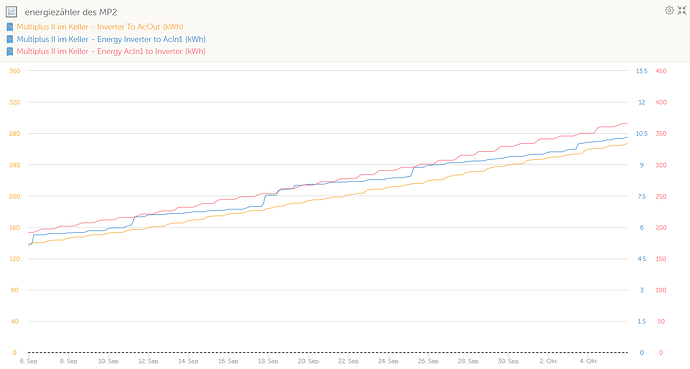The image size is (690, 369).
Task: Click the blue '7.5' right axis value
Action: pyautogui.click(x=642, y=196)
